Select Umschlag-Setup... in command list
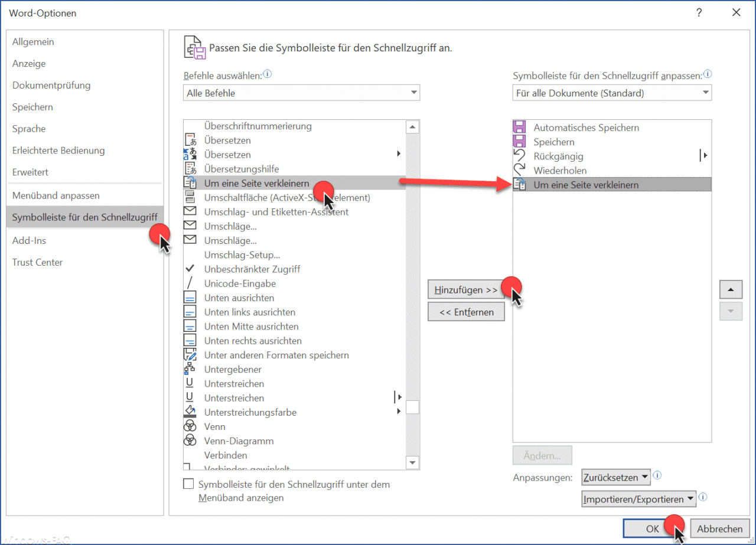Image resolution: width=756 pixels, height=545 pixels. (x=295, y=254)
